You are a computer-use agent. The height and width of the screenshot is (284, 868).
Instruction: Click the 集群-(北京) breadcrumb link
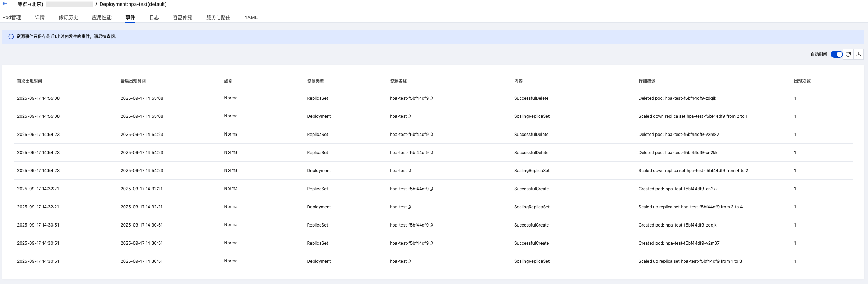pos(31,4)
